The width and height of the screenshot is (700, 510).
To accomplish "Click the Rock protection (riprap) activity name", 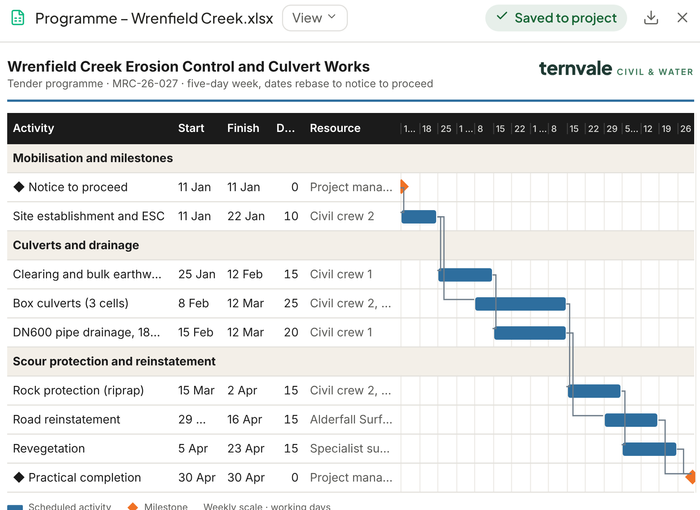I will click(78, 390).
